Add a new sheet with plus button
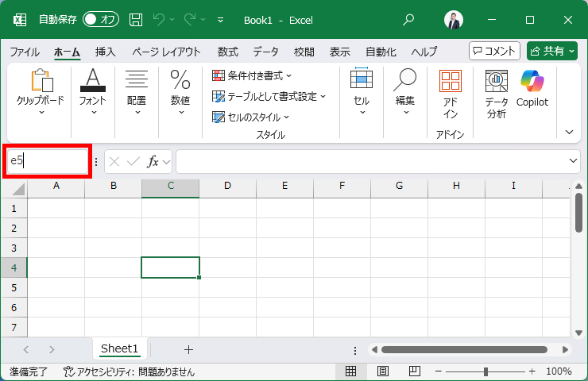 point(188,349)
